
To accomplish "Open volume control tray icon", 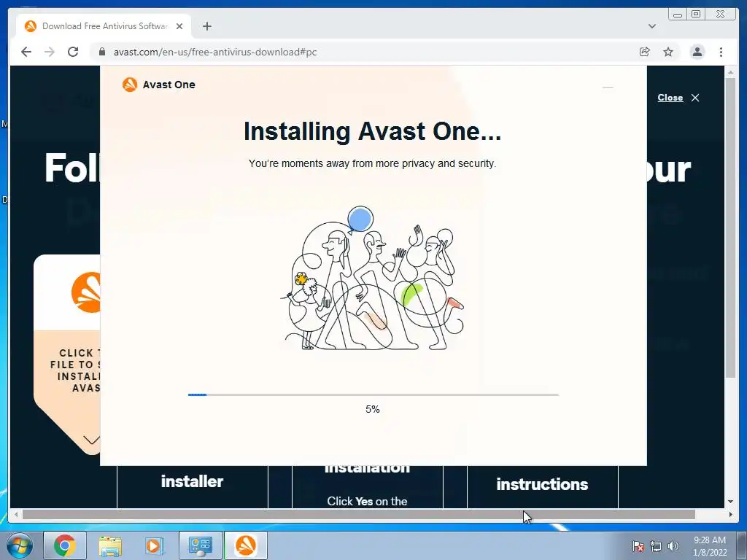I will (x=673, y=546).
